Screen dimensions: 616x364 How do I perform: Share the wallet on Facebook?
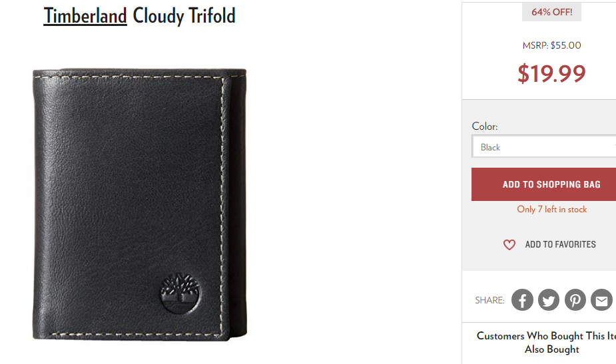[522, 300]
